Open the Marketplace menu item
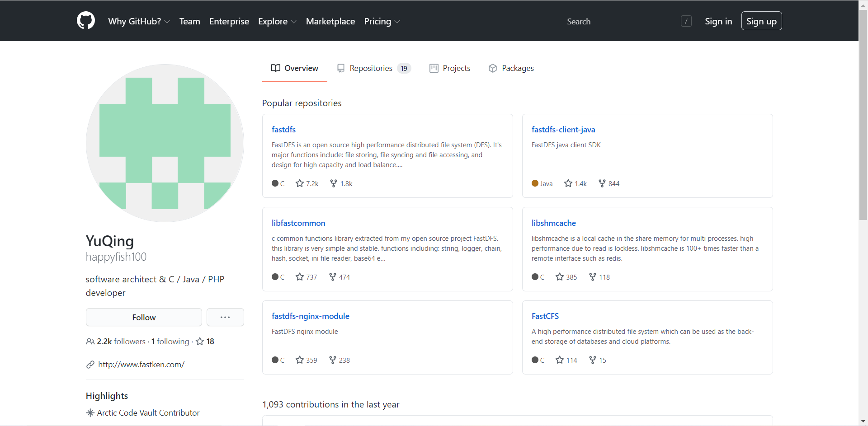 pyautogui.click(x=330, y=21)
